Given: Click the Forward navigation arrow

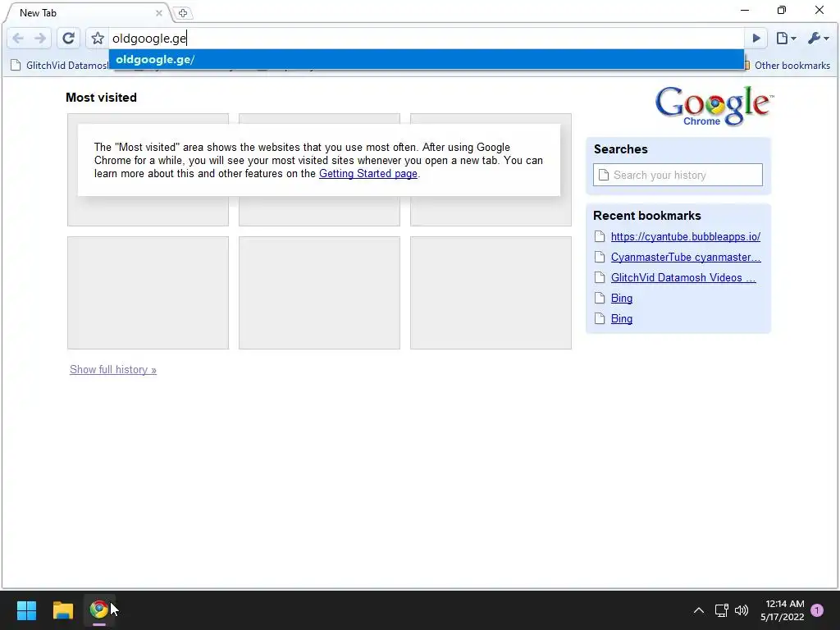Looking at the screenshot, I should [40, 38].
